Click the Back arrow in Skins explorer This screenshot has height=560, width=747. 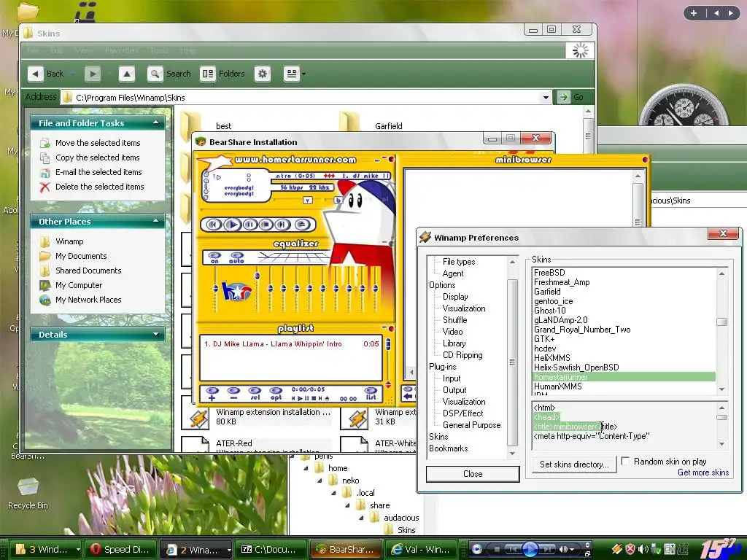(35, 74)
